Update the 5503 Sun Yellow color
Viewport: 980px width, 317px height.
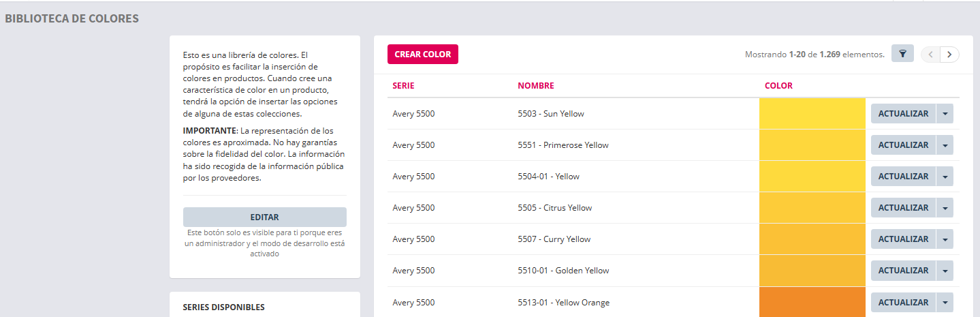point(903,114)
